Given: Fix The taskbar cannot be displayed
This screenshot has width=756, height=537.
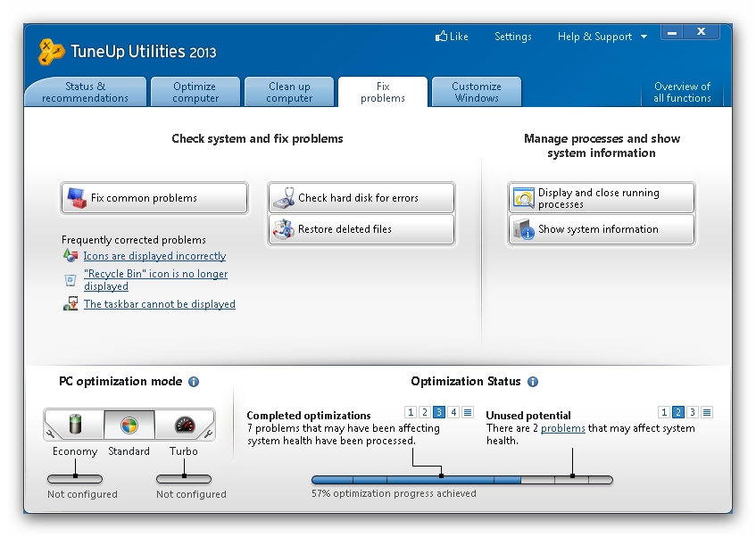Looking at the screenshot, I should coord(160,304).
